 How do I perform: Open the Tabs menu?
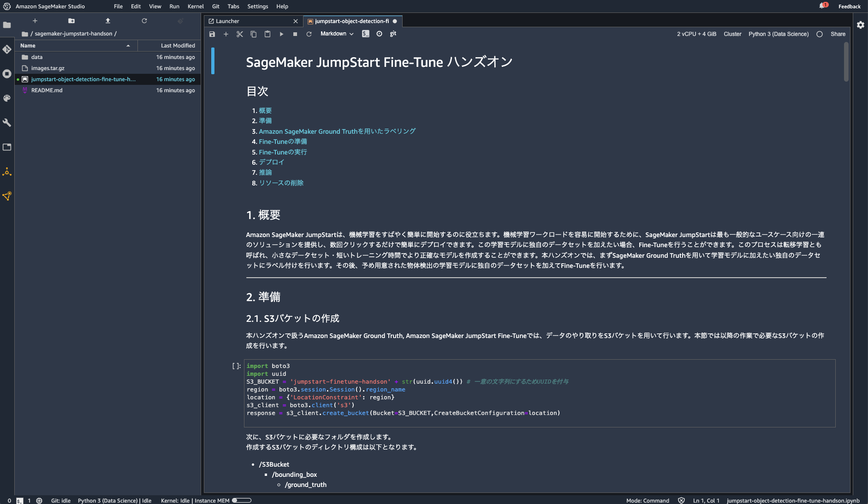coord(233,6)
